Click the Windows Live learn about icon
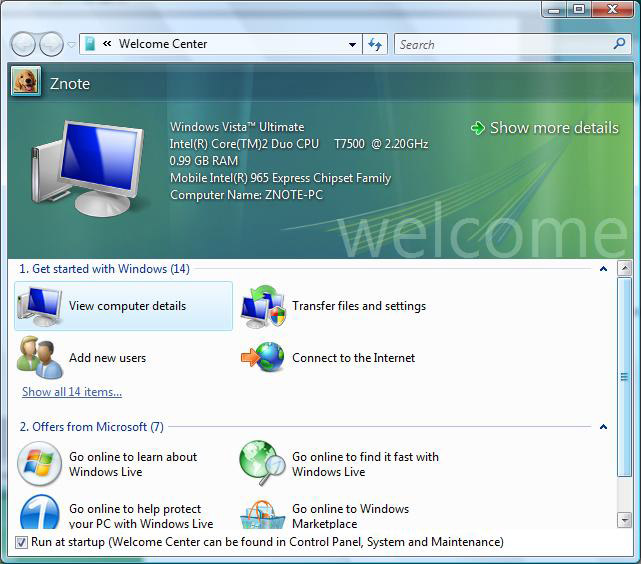This screenshot has width=641, height=564. tap(39, 464)
